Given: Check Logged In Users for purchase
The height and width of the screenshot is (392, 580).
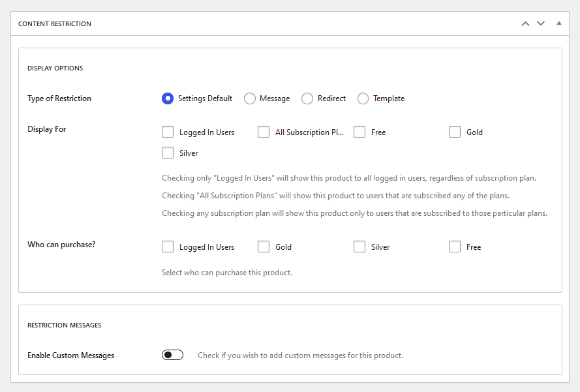Looking at the screenshot, I should (168, 247).
